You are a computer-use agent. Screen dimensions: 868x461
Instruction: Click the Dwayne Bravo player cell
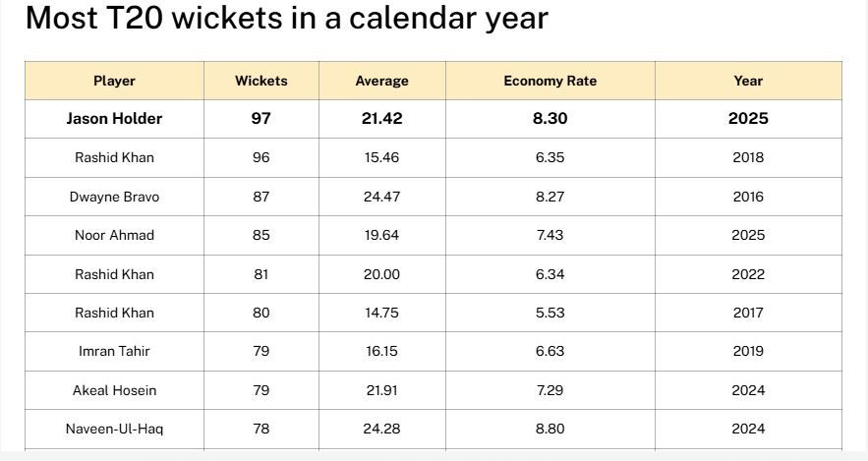click(114, 197)
